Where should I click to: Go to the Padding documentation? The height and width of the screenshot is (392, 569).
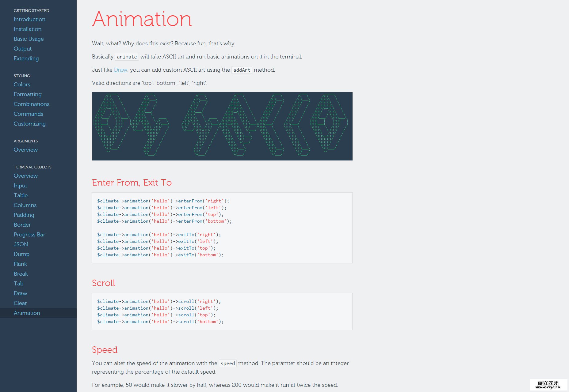click(x=24, y=215)
